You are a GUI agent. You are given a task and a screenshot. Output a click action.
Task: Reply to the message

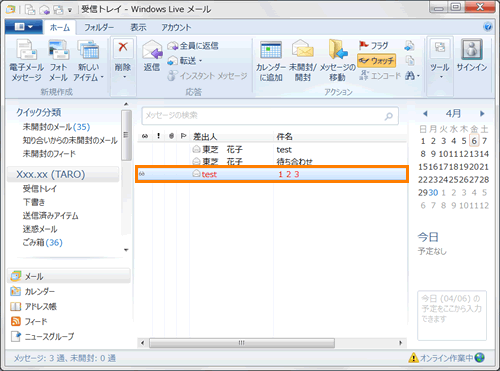click(x=152, y=56)
